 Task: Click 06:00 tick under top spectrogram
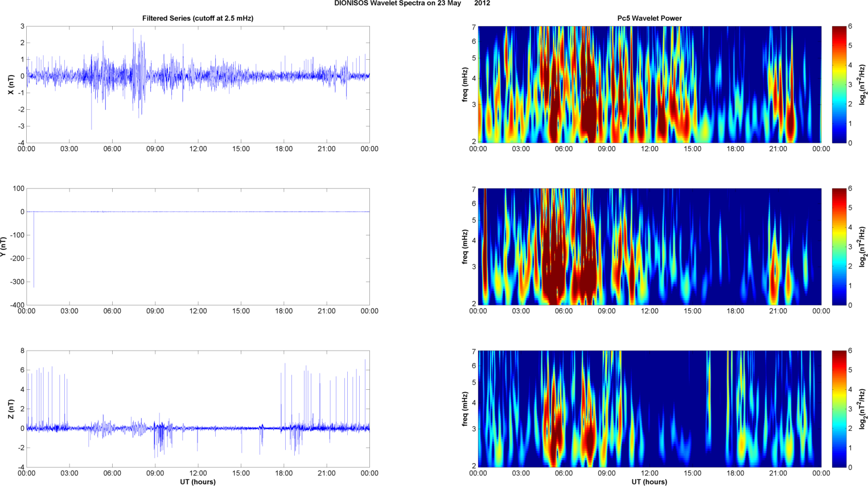pyautogui.click(x=564, y=149)
